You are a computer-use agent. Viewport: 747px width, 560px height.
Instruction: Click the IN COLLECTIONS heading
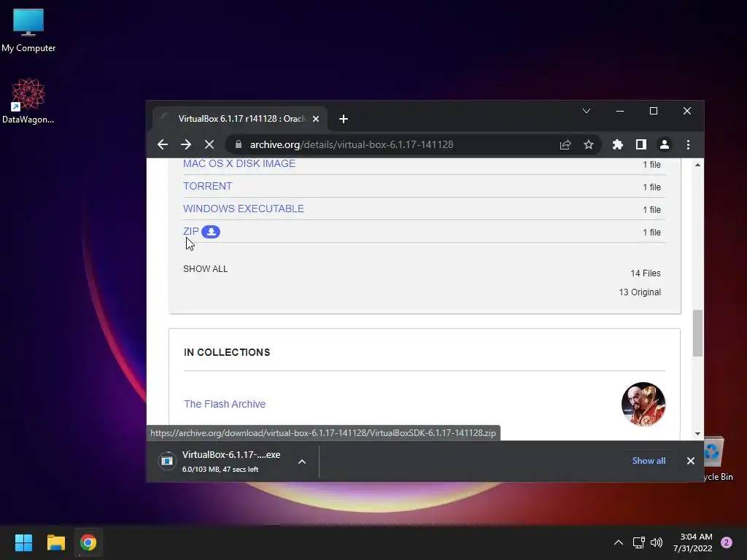pyautogui.click(x=227, y=352)
